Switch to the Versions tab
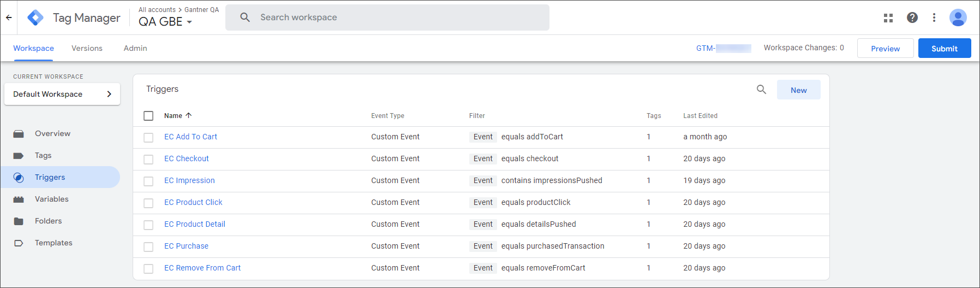Image resolution: width=980 pixels, height=288 pixels. 87,48
